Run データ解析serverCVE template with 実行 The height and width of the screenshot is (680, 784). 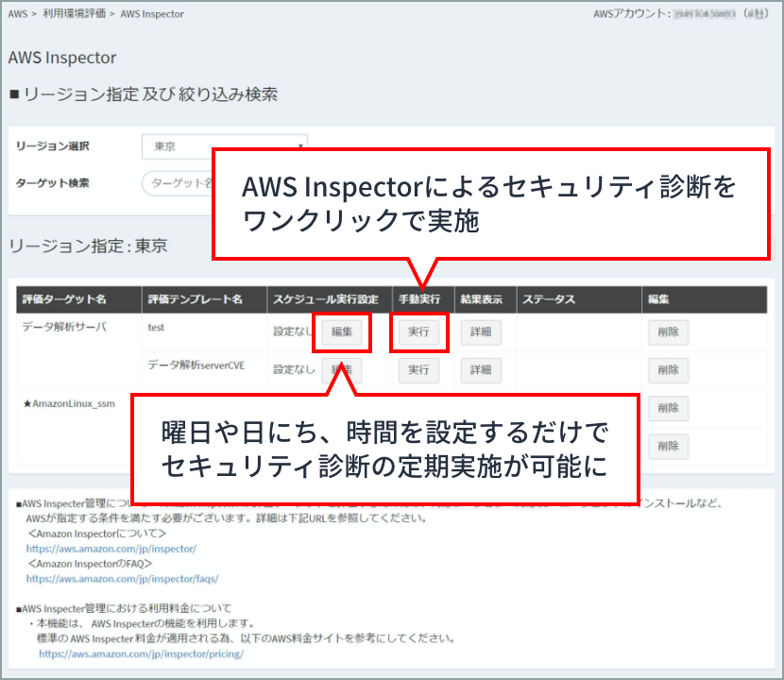point(418,370)
